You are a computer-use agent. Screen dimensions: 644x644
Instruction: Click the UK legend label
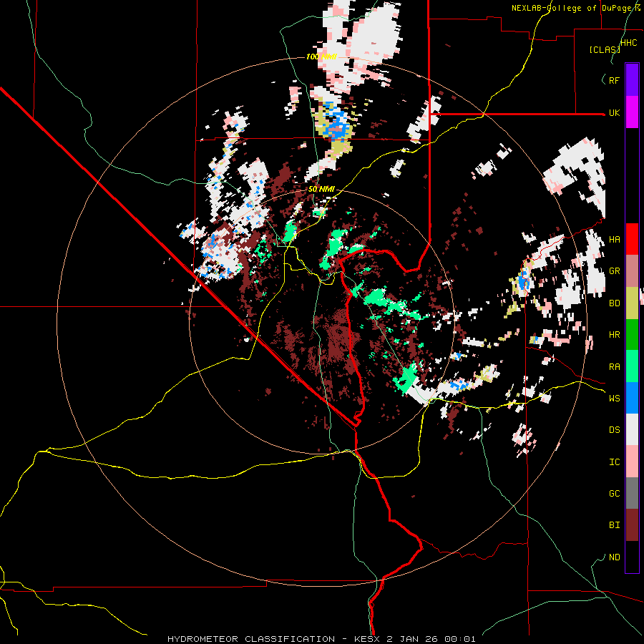pyautogui.click(x=614, y=112)
